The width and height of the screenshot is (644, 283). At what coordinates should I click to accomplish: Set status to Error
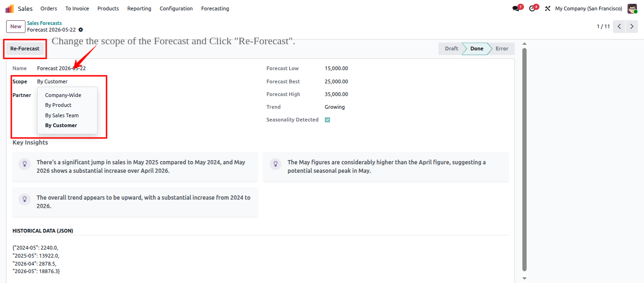502,49
